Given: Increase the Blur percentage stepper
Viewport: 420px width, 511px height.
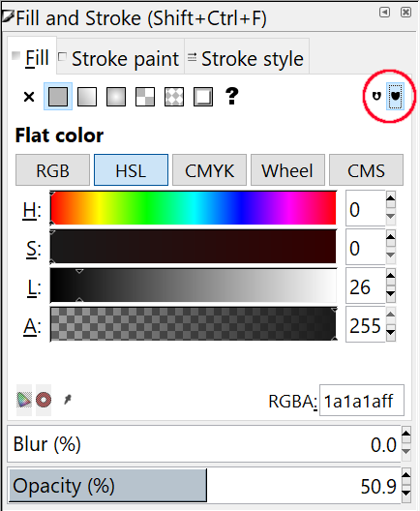Looking at the screenshot, I should (406, 433).
